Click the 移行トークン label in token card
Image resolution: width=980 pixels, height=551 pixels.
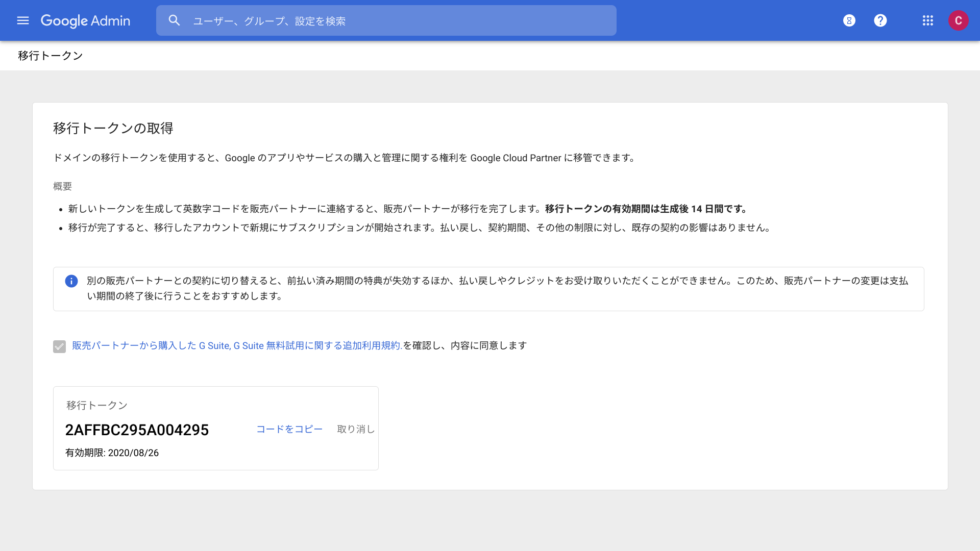97,405
